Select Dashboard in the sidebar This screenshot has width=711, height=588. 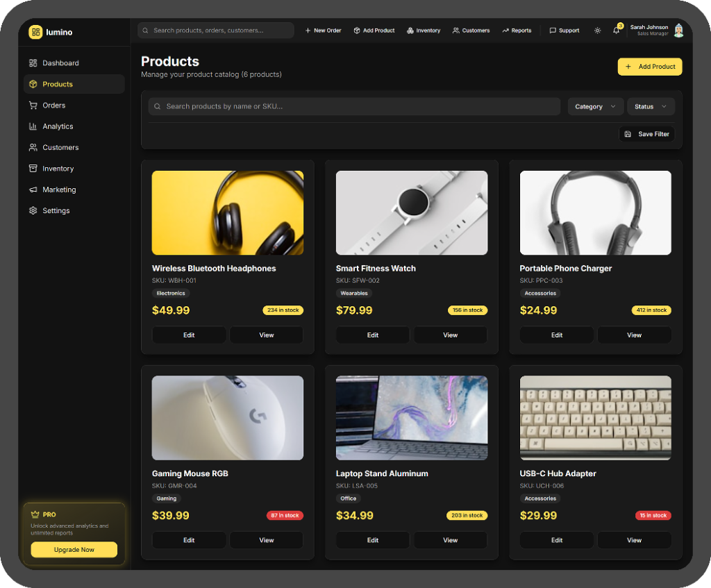(60, 63)
